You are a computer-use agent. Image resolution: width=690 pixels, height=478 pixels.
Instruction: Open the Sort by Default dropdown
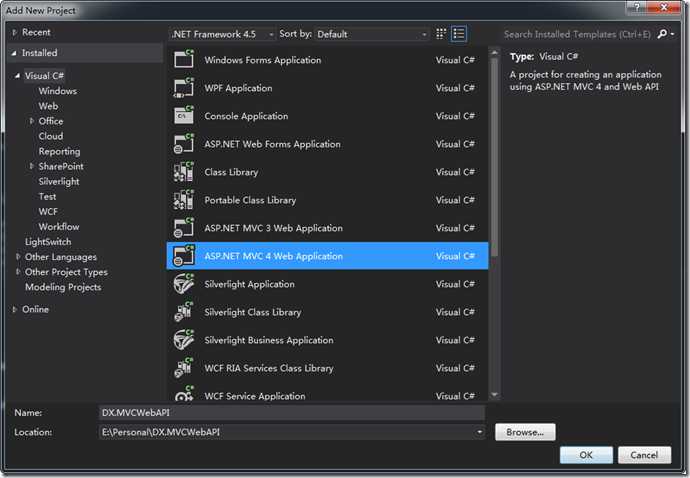pyautogui.click(x=372, y=34)
